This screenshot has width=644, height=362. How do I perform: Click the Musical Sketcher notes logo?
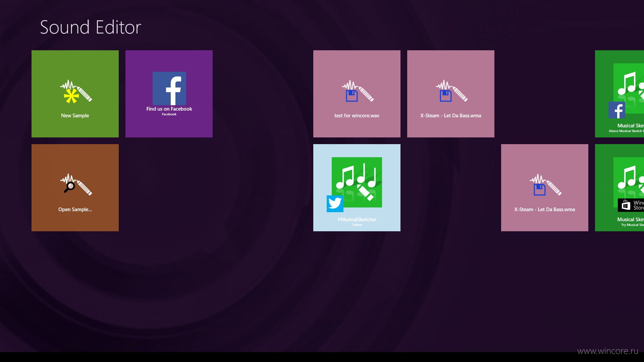(x=357, y=182)
